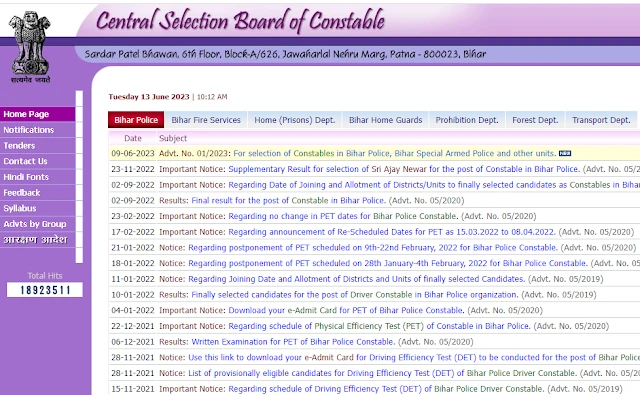The image size is (640, 395).
Task: Click the date cell 23-11-2022
Action: [133, 169]
